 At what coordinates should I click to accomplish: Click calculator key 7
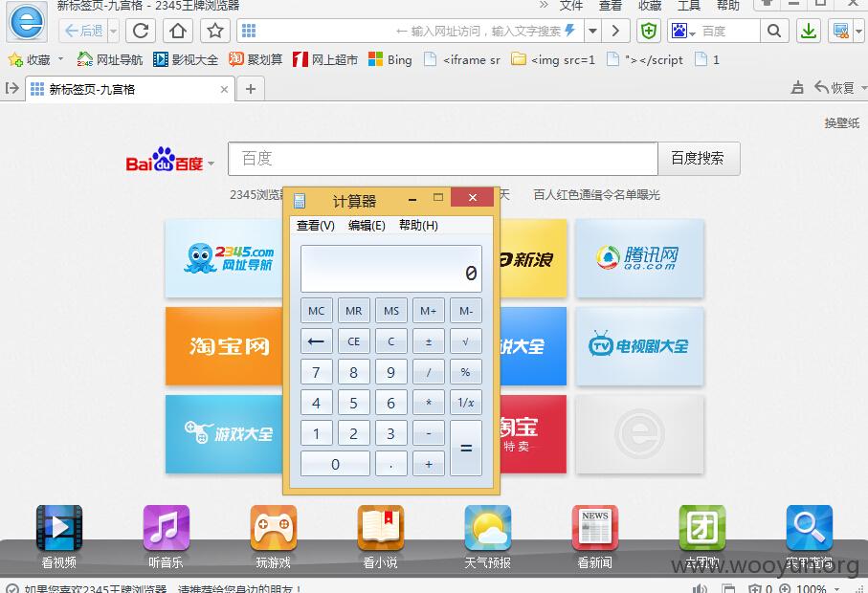316,372
